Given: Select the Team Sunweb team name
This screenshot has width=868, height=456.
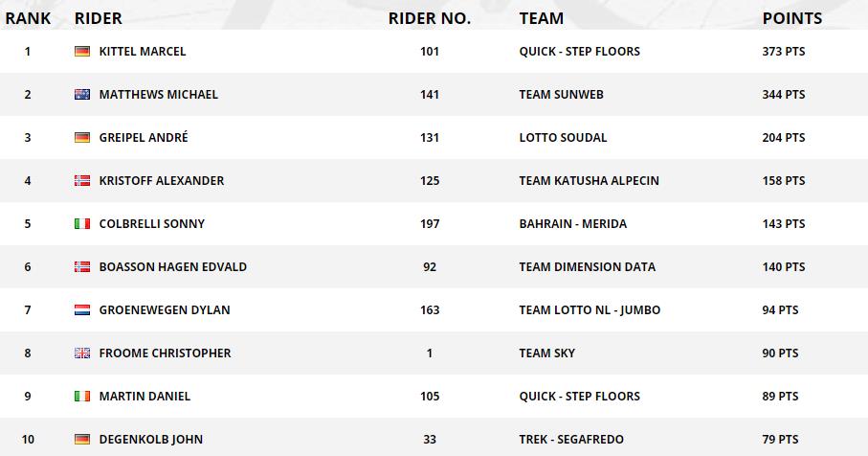Looking at the screenshot, I should pos(561,95).
